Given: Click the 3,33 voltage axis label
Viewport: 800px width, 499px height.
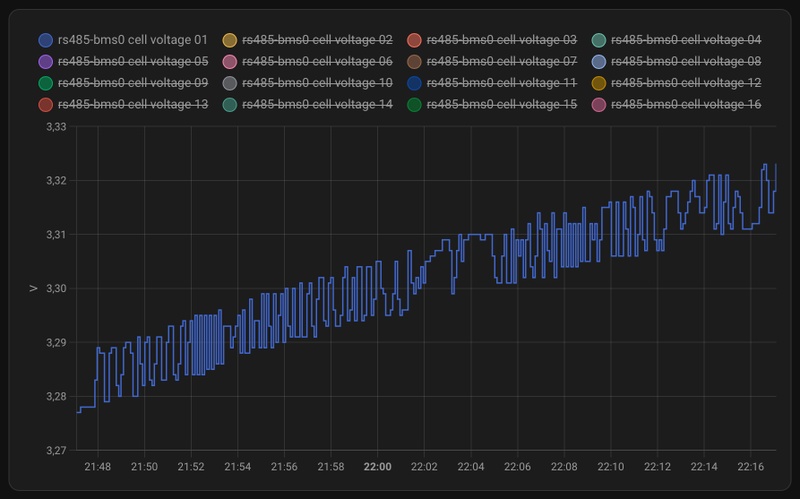Looking at the screenshot, I should (x=56, y=127).
